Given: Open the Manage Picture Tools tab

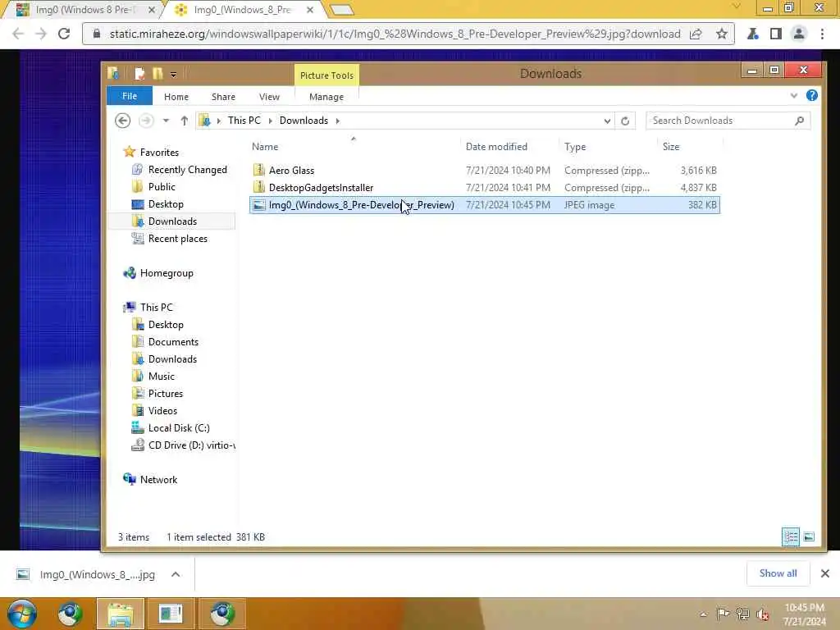Looking at the screenshot, I should pyautogui.click(x=326, y=97).
